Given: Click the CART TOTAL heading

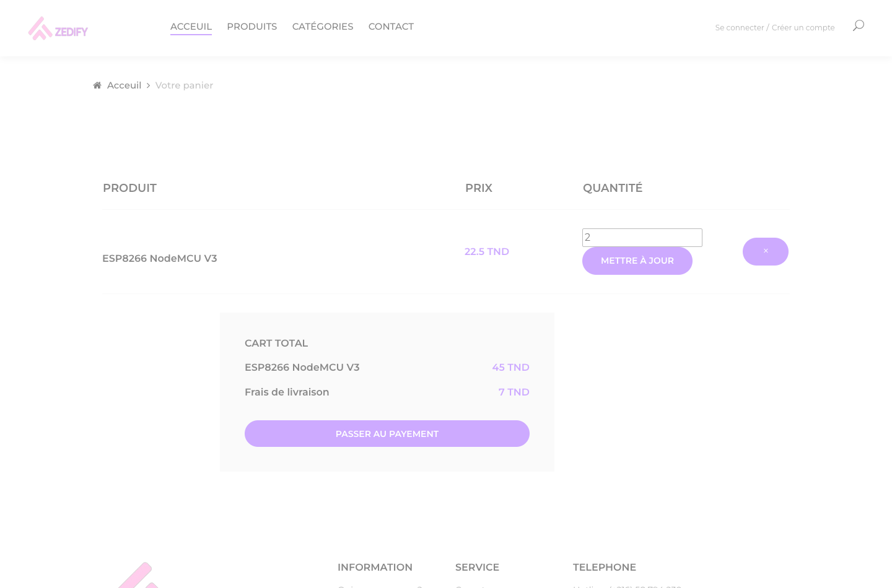Looking at the screenshot, I should pyautogui.click(x=276, y=343).
